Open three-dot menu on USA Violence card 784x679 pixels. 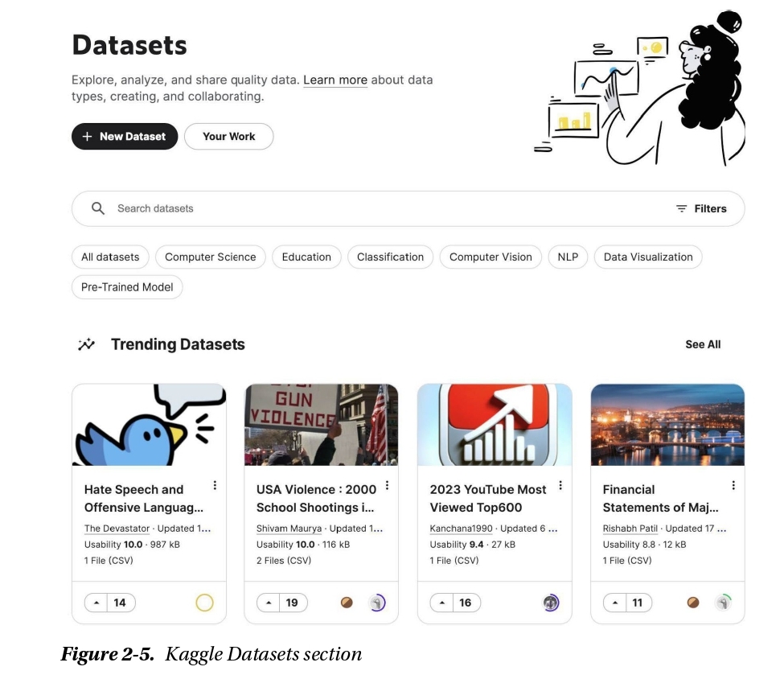point(387,485)
